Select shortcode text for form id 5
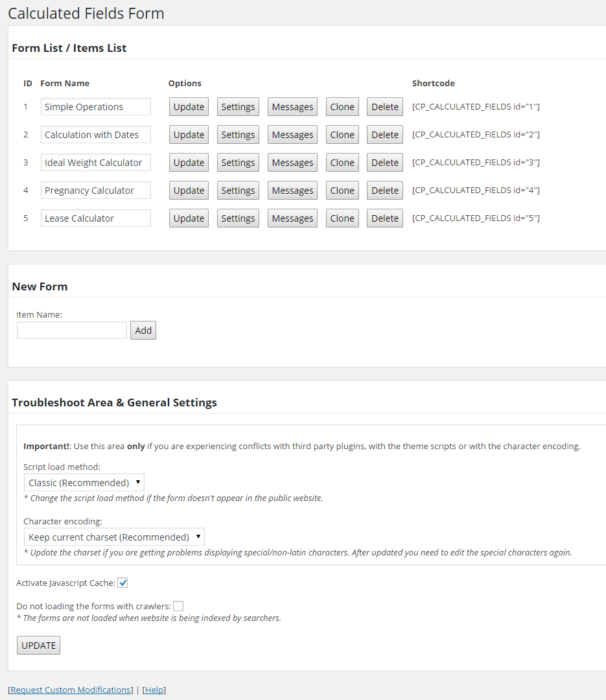This screenshot has height=700, width=606. pos(476,218)
